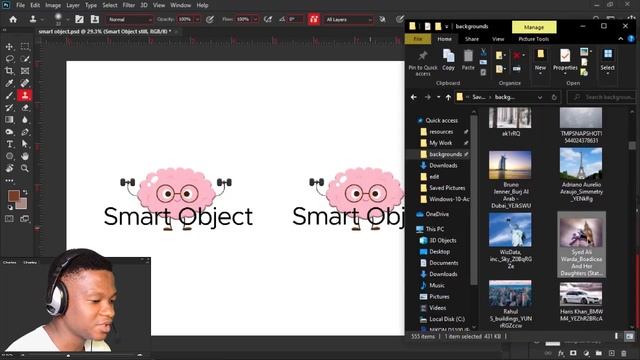Select the Move tool in Photoshop
Screen dimensions: 640x360
[9, 47]
